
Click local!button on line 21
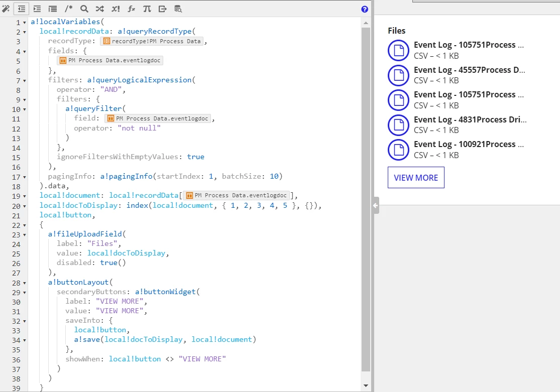65,215
